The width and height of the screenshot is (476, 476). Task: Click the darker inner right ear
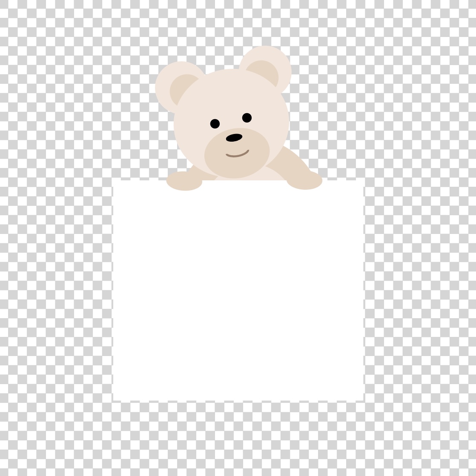pos(265,71)
